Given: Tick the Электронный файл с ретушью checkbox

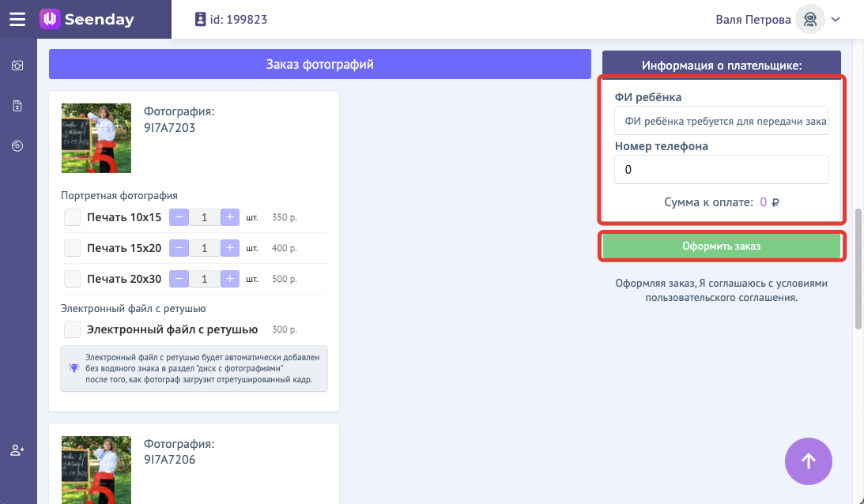Looking at the screenshot, I should point(73,329).
